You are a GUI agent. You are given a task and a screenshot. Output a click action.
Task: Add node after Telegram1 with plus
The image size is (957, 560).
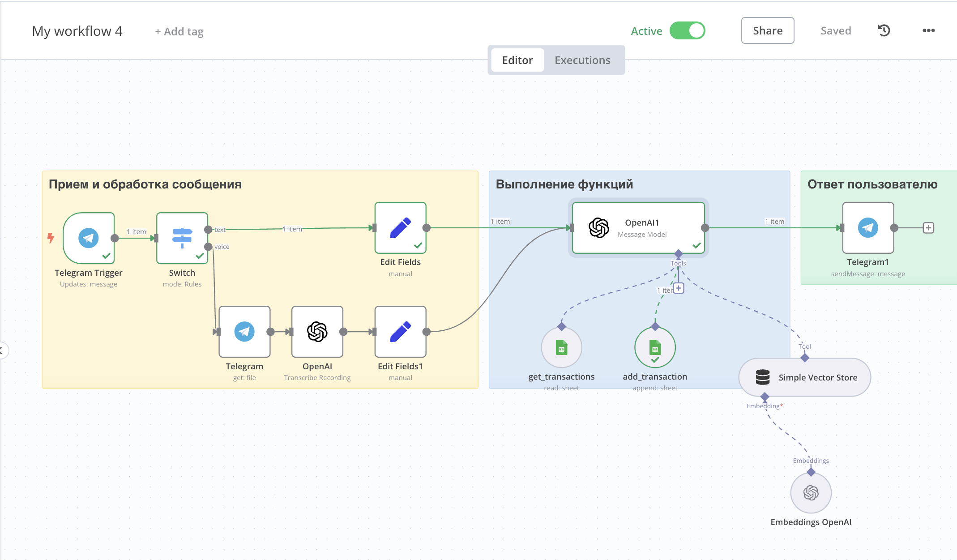point(929,228)
